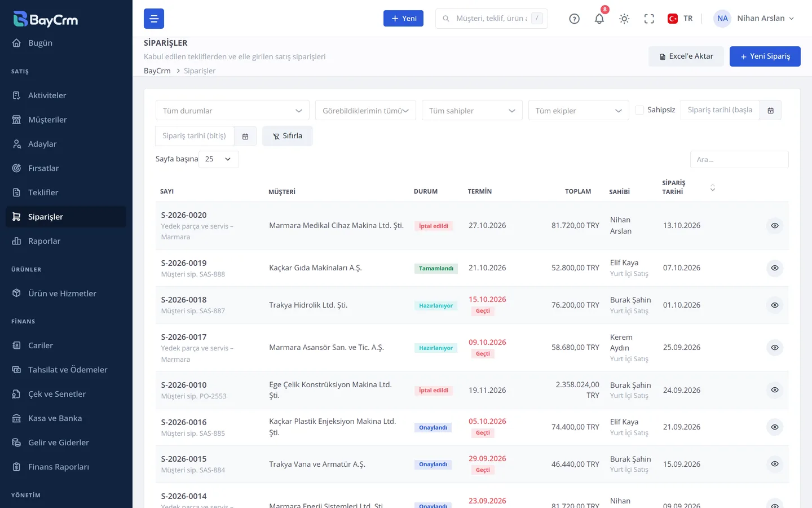The image size is (812, 508).
Task: Collapse the sidebar with the hamburger button
Action: point(154,19)
